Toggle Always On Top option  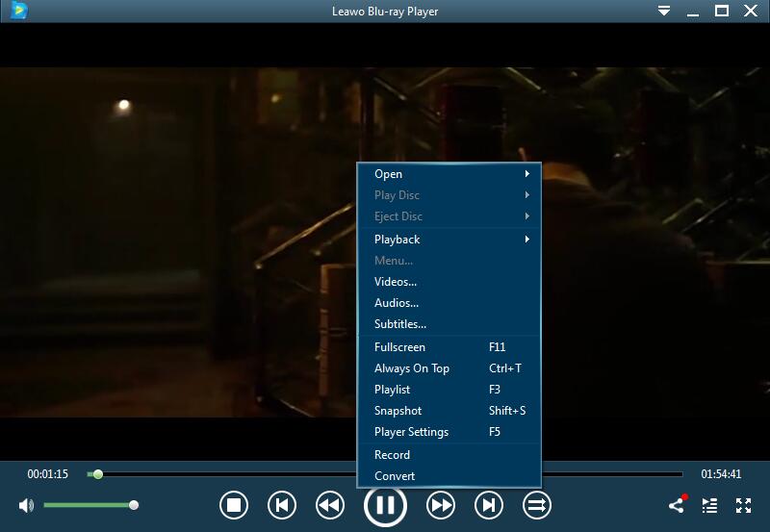click(449, 368)
